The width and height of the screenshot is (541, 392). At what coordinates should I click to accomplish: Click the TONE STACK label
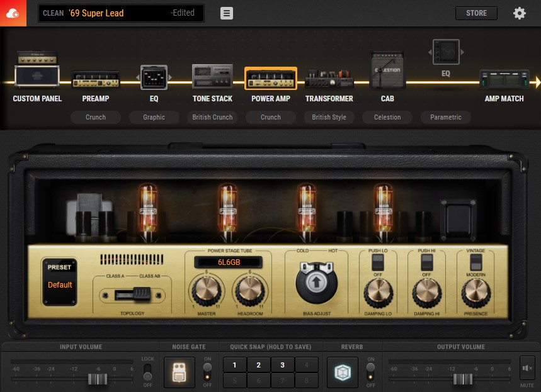pyautogui.click(x=212, y=99)
